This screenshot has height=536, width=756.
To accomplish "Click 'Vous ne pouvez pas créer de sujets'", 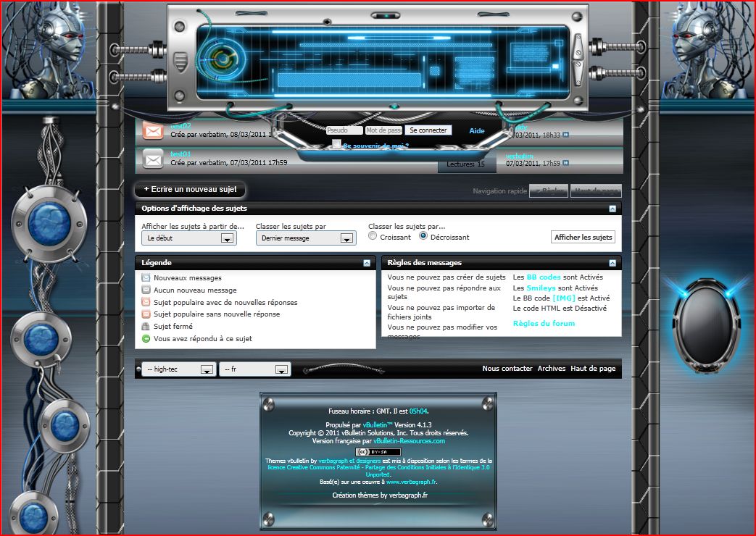I will 446,277.
